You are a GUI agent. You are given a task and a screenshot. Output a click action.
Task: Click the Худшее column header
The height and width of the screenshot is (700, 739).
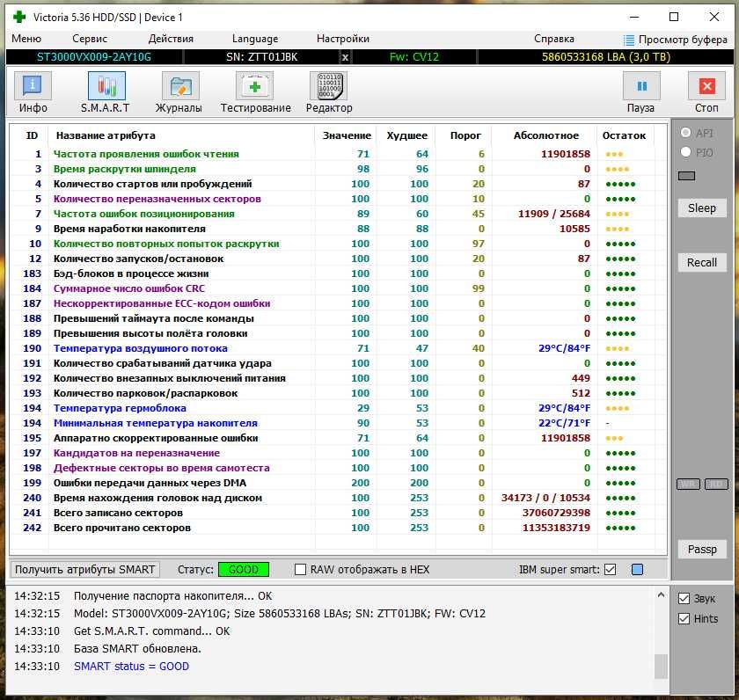406,135
